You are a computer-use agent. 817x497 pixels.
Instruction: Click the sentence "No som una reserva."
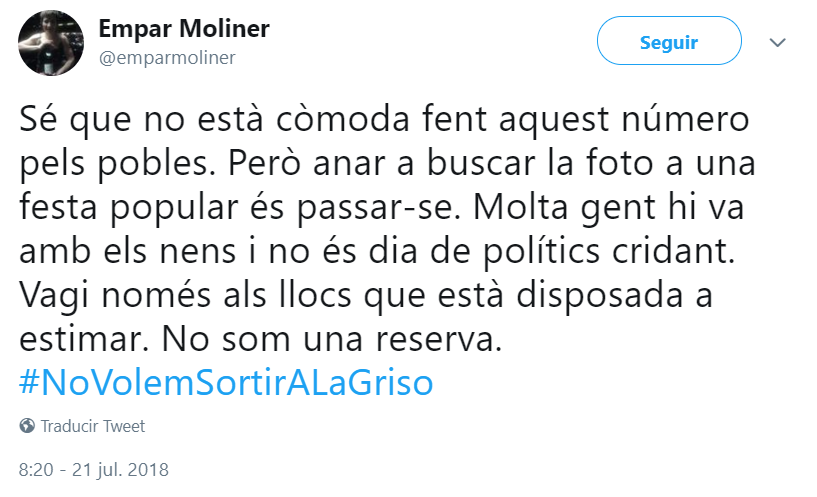click(332, 340)
